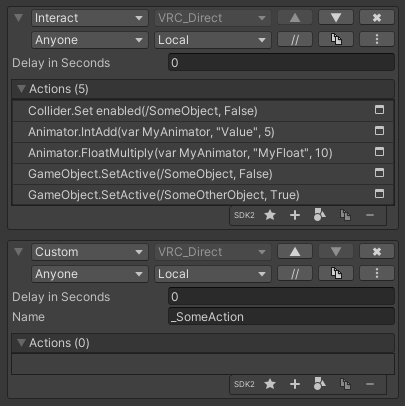
Task: Edit Delay in Seconds for Interact trigger
Action: (x=281, y=63)
